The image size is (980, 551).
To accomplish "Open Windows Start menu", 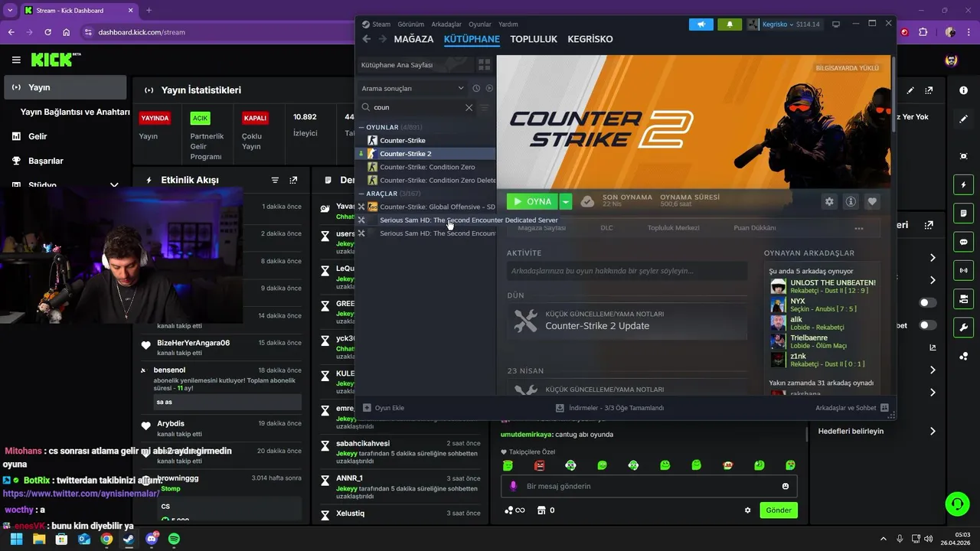I will pos(16,539).
